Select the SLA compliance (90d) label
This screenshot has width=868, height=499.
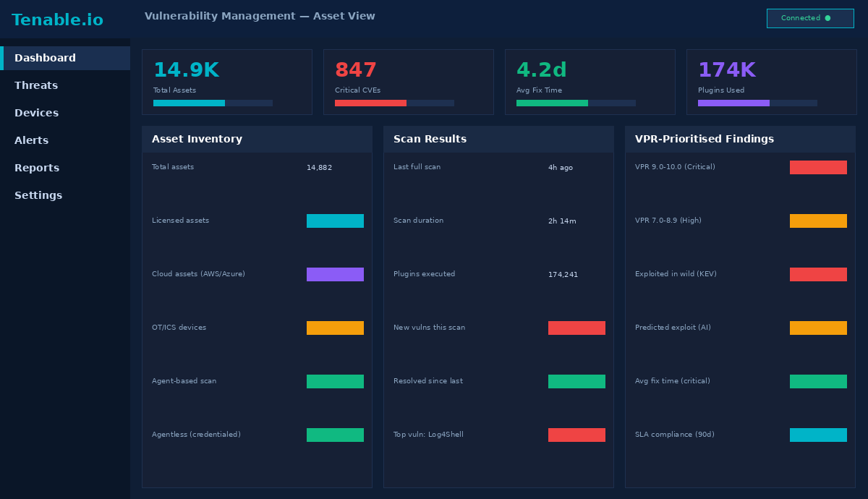tap(675, 435)
